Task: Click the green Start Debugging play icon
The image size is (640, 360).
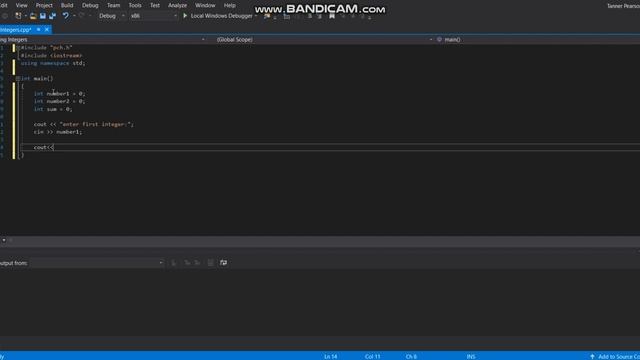Action: pos(185,16)
